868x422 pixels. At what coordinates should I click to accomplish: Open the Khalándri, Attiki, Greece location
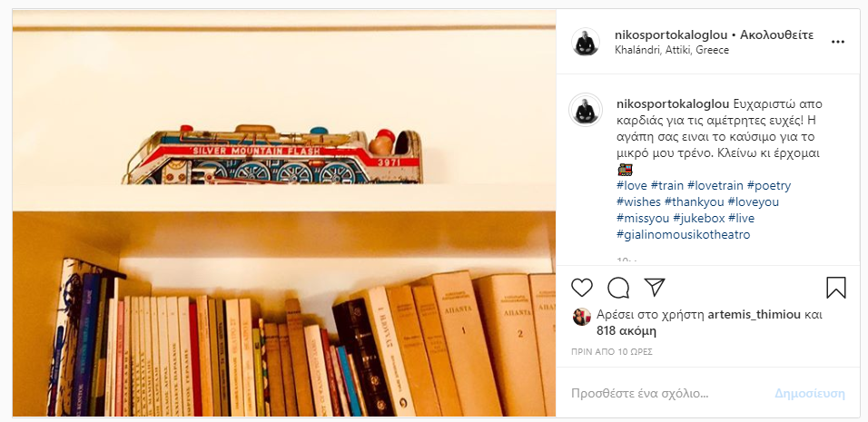tap(672, 50)
